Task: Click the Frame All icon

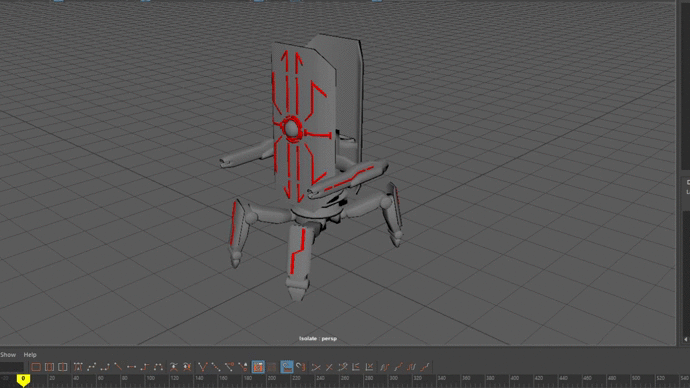Action: [x=36, y=367]
